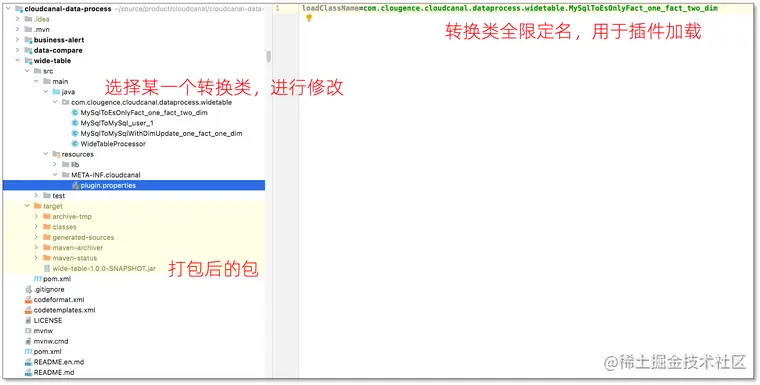Click the WideTableProcessor class icon
Viewport: 760px width, 385px height.
pos(75,144)
